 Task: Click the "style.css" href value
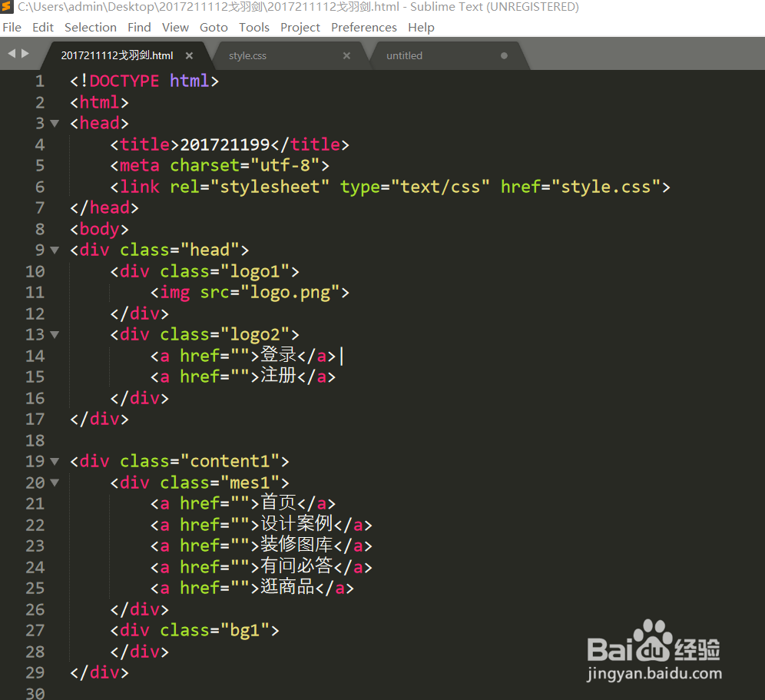[x=605, y=187]
